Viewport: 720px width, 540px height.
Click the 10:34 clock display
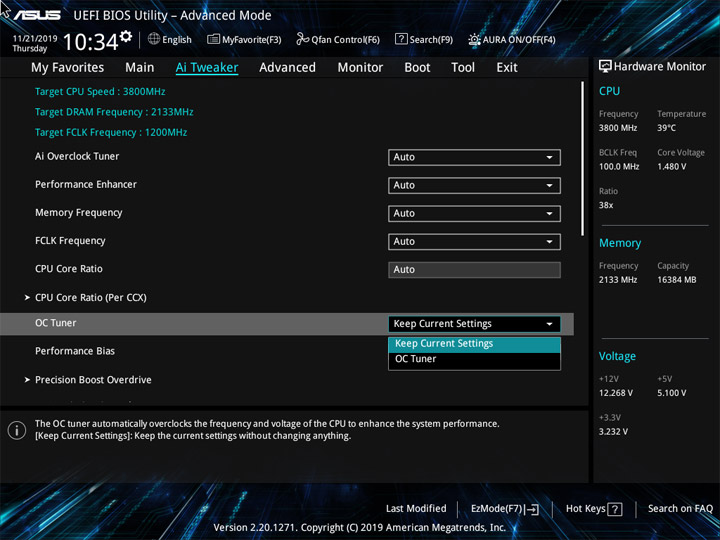90,42
